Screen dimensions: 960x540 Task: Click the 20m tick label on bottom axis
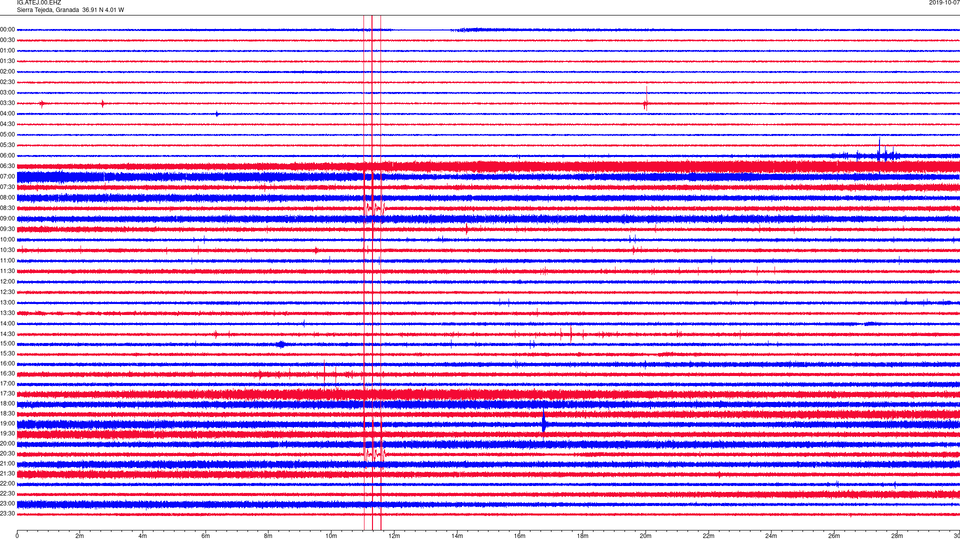pyautogui.click(x=645, y=536)
